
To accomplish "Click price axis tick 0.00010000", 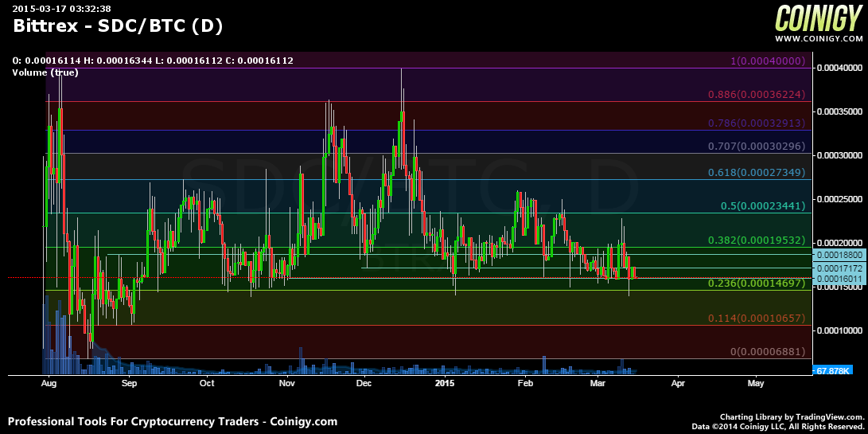I will [842, 330].
